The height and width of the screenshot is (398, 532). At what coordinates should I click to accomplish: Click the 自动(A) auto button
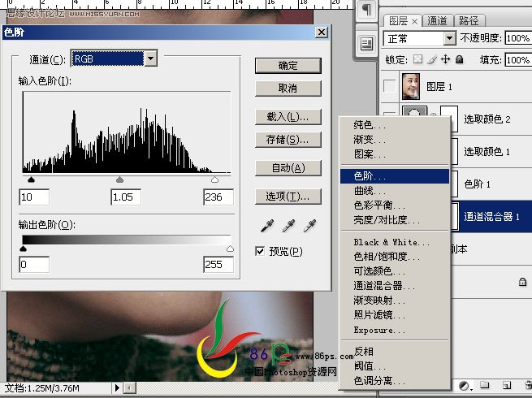click(288, 168)
